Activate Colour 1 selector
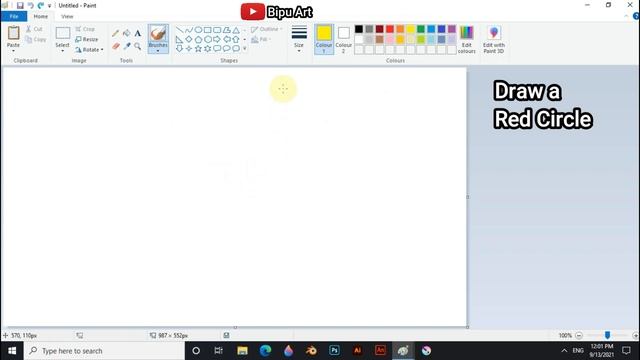The width and height of the screenshot is (640, 360). click(x=324, y=39)
